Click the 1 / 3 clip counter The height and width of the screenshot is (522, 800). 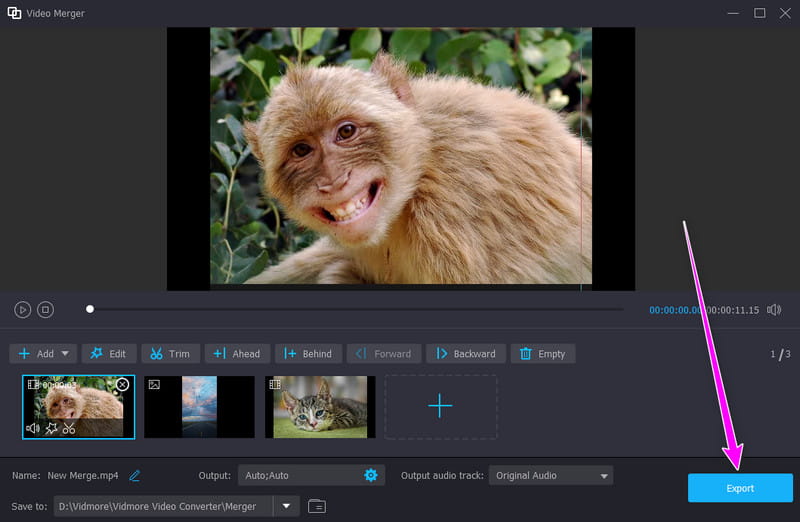pos(780,354)
